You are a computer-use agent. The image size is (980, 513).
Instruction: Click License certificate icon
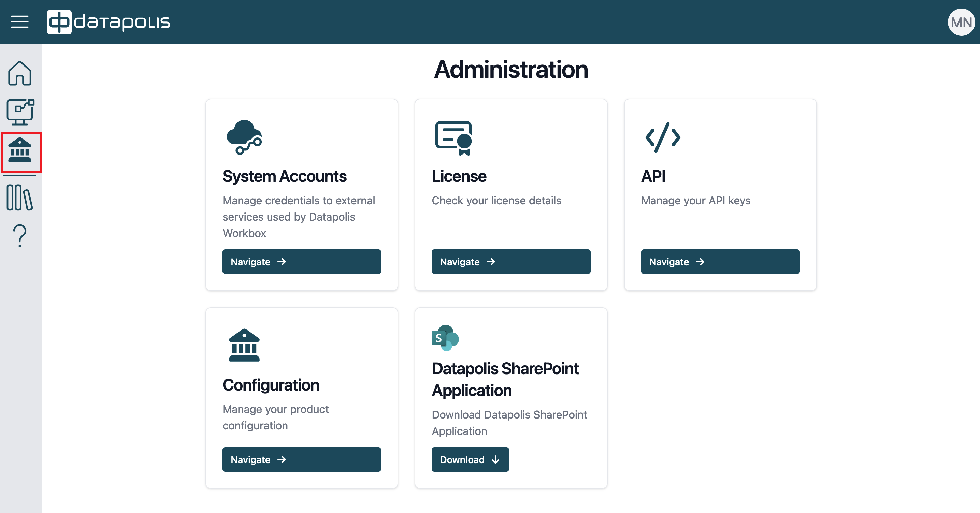coord(453,138)
